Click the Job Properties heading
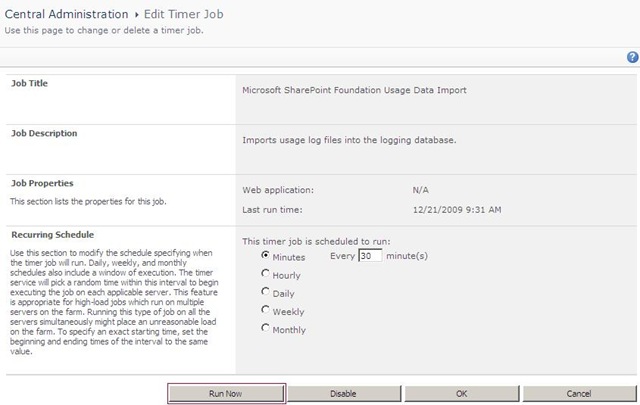This screenshot has width=640, height=405. click(42, 183)
